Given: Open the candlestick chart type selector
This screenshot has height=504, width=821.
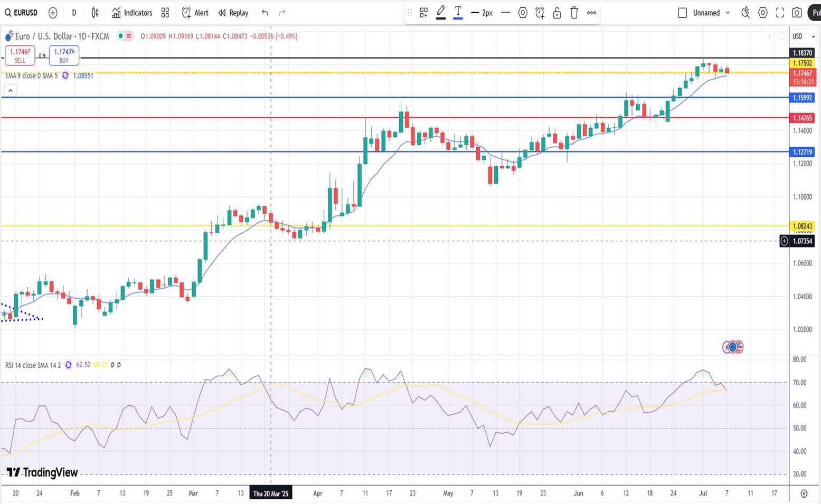Looking at the screenshot, I should (95, 13).
